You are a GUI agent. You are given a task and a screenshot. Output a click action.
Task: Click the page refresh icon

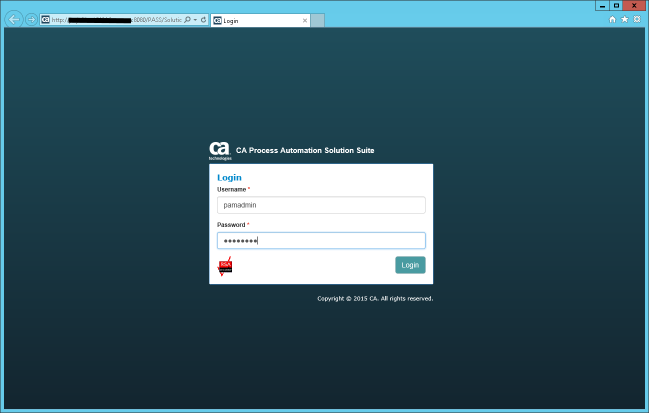click(x=203, y=19)
